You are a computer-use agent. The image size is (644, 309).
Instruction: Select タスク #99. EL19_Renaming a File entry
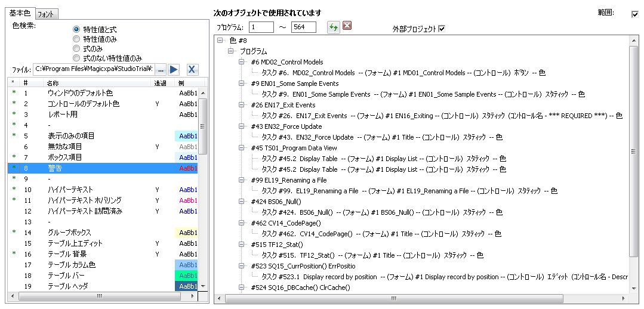(409, 191)
